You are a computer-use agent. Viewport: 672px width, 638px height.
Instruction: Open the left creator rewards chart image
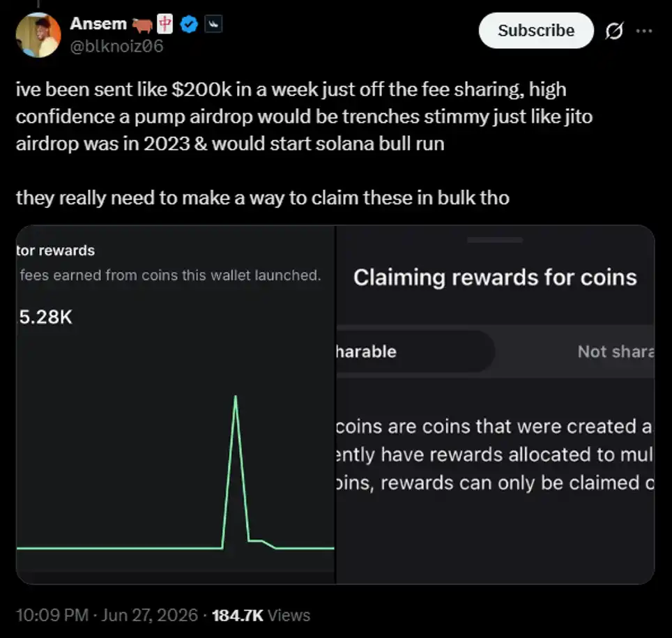[175, 404]
